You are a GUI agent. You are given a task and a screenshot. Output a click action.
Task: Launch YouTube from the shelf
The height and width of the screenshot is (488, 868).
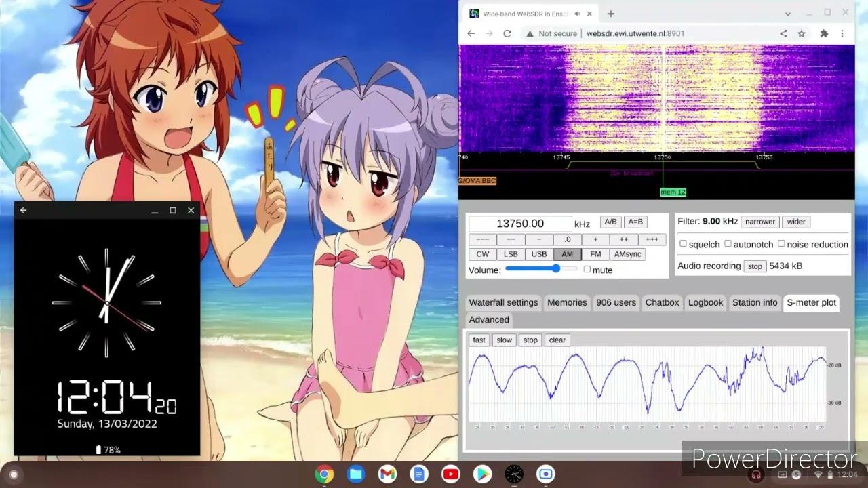click(450, 474)
